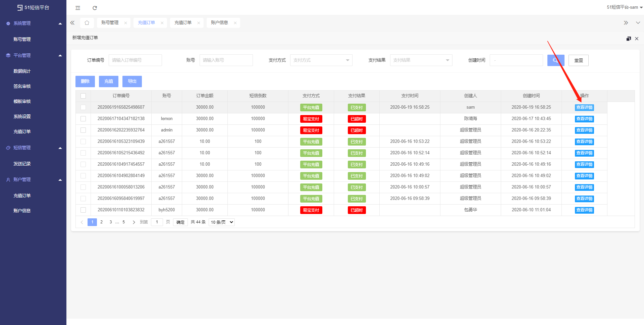This screenshot has height=325, width=644.
Task: Open the 支付方式 dropdown
Action: pyautogui.click(x=321, y=60)
